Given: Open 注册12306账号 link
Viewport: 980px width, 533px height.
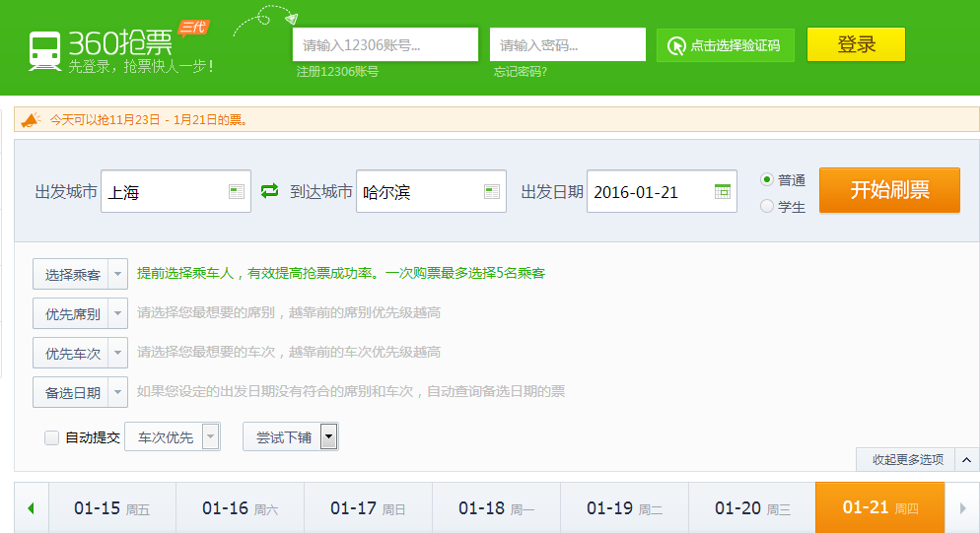Looking at the screenshot, I should [337, 72].
